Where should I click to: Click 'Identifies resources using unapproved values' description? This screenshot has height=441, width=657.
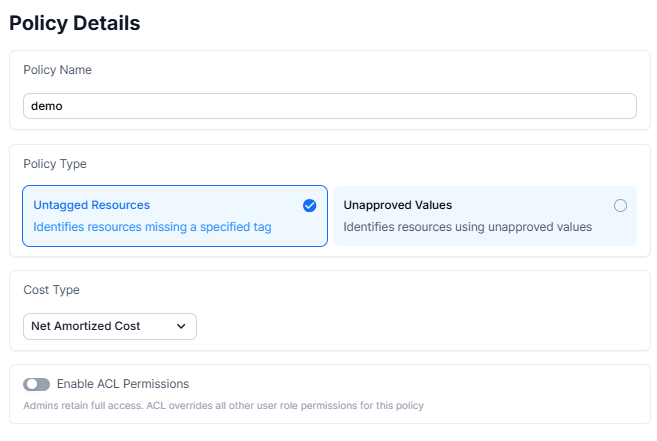(468, 227)
